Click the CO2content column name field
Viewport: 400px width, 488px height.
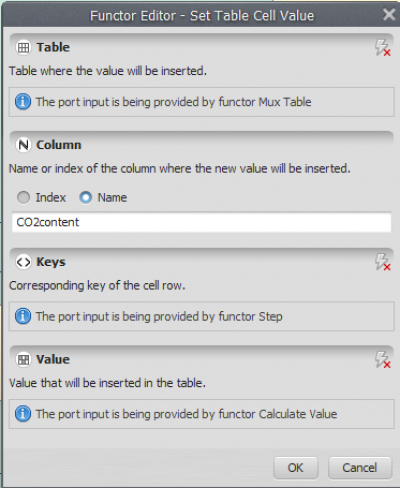point(201,222)
